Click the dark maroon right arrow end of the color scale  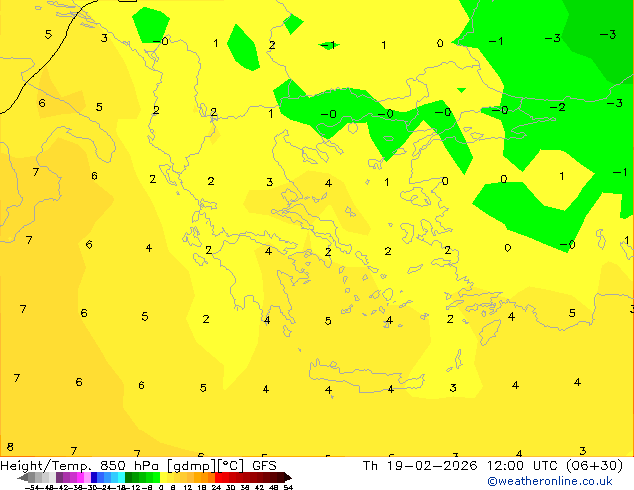coord(288,477)
